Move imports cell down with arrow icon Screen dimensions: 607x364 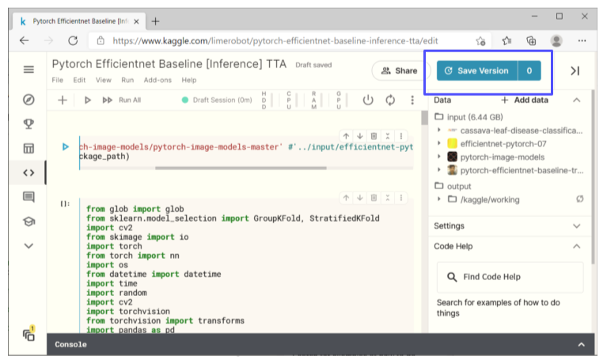[360, 198]
